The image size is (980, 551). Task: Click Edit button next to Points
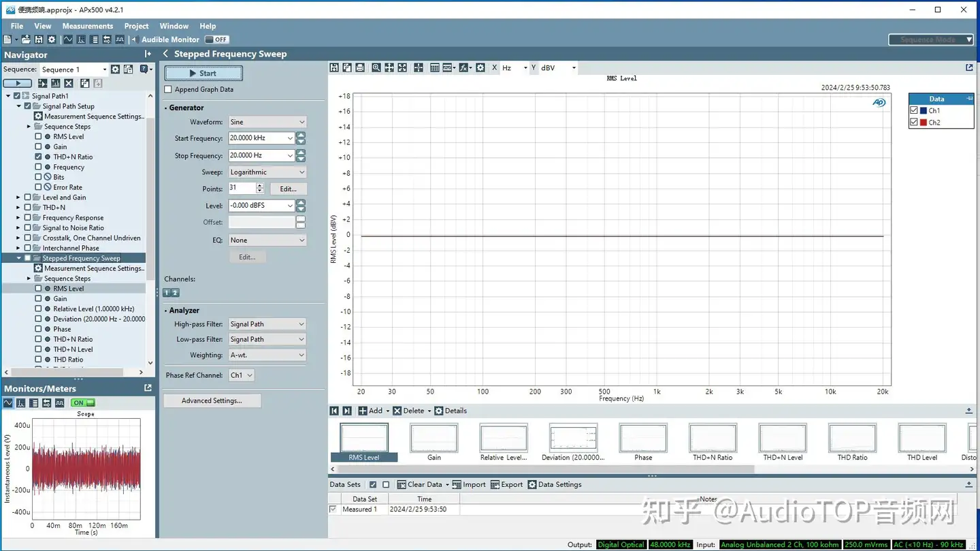pyautogui.click(x=289, y=189)
